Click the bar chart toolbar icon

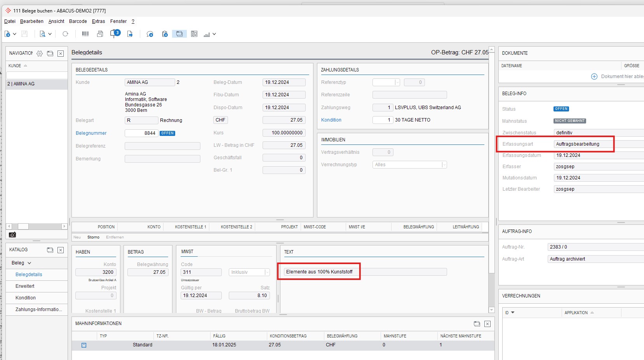click(x=207, y=34)
